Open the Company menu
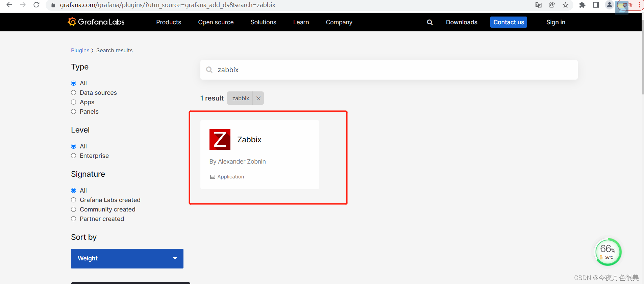Viewport: 644px width, 284px height. (x=339, y=22)
